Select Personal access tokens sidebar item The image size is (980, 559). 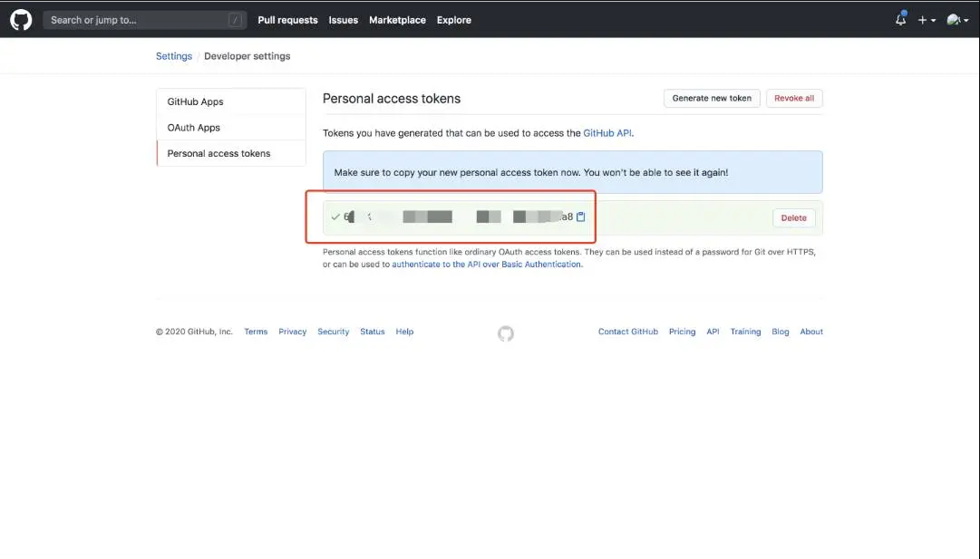218,153
